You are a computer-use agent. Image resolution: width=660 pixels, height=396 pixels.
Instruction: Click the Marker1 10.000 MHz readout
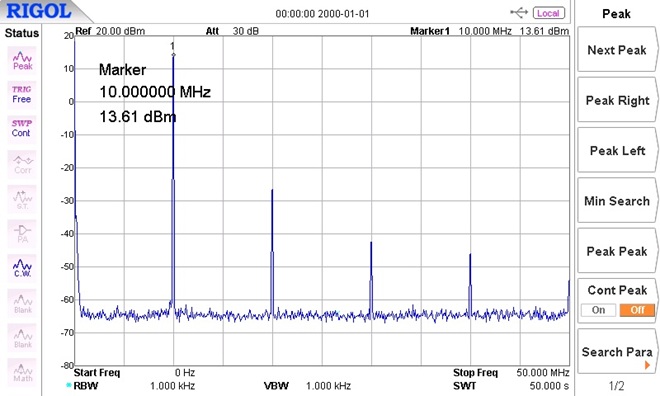pyautogui.click(x=485, y=31)
